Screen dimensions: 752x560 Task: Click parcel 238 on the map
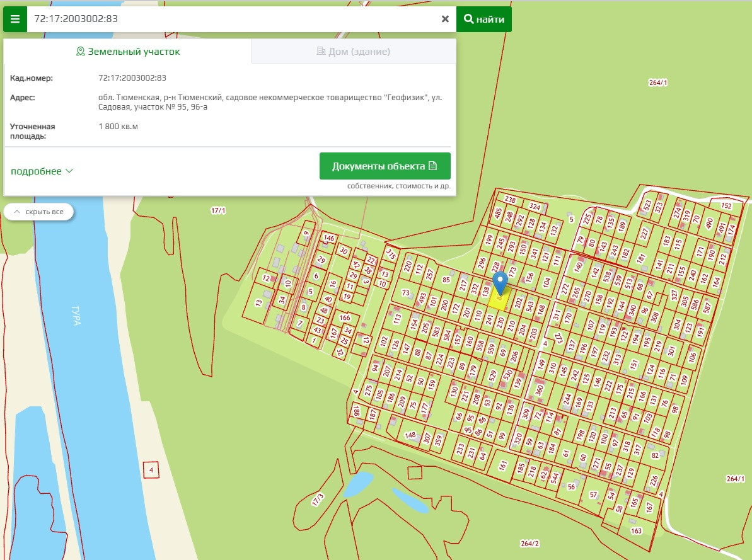pyautogui.click(x=510, y=199)
